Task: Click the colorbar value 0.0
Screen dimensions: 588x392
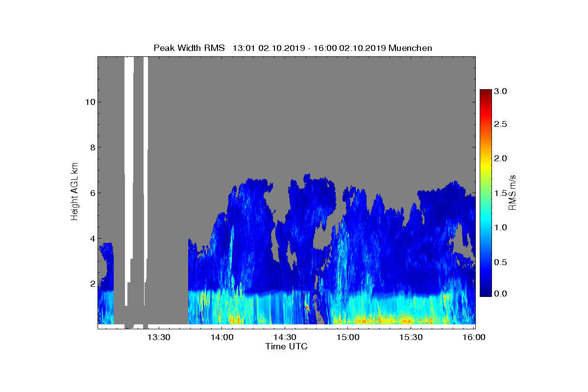Action: [500, 294]
